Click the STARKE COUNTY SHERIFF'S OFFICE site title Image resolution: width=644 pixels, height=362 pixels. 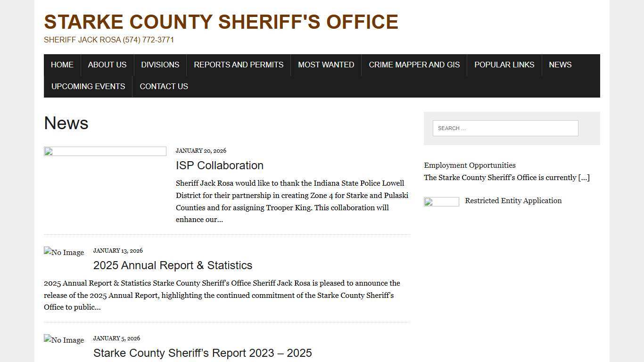coord(221,22)
